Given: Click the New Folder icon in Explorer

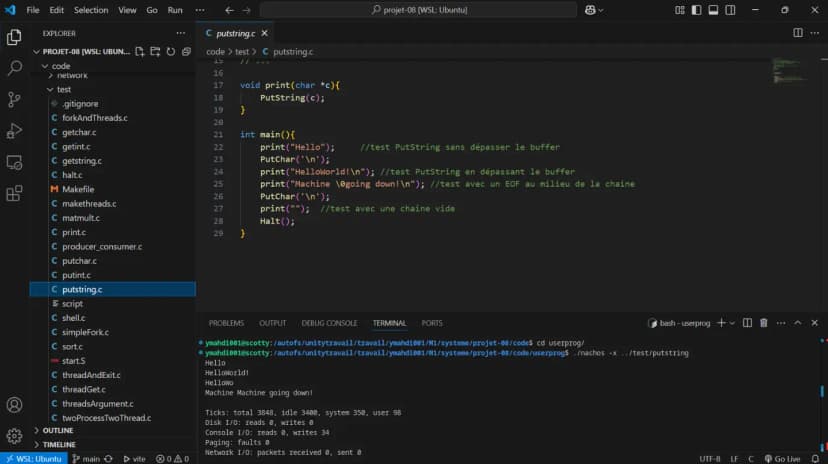Looking at the screenshot, I should (x=155, y=52).
